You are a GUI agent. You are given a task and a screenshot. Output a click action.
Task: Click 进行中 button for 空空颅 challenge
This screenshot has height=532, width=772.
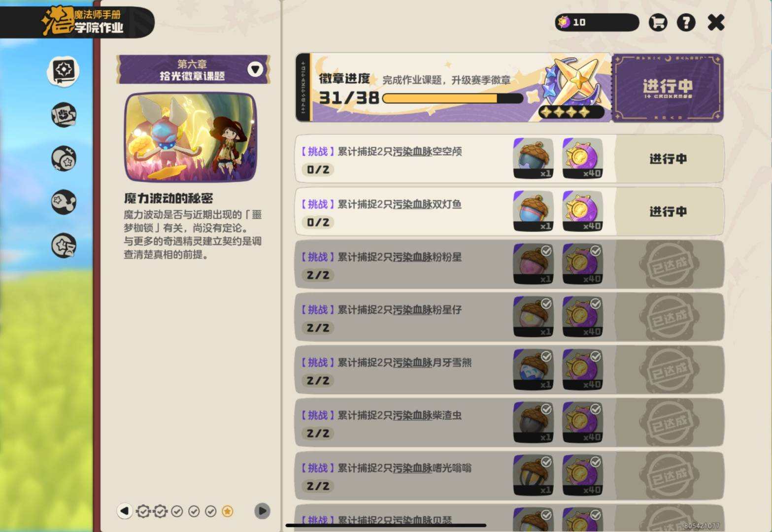pos(669,159)
